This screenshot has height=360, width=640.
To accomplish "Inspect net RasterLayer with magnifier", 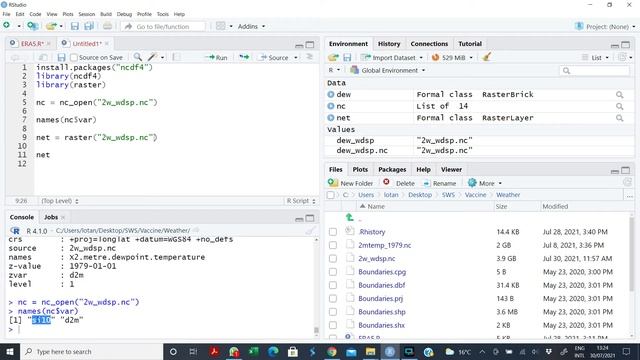I will coord(620,118).
